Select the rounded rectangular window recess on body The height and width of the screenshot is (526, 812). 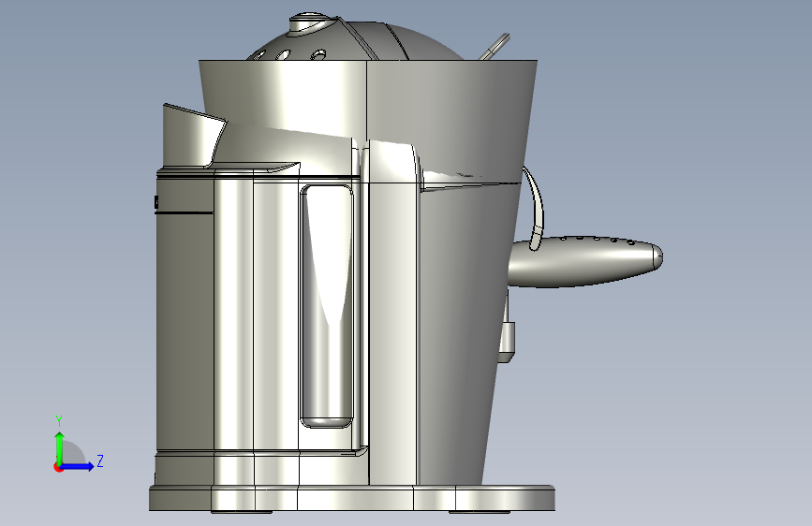[327, 306]
